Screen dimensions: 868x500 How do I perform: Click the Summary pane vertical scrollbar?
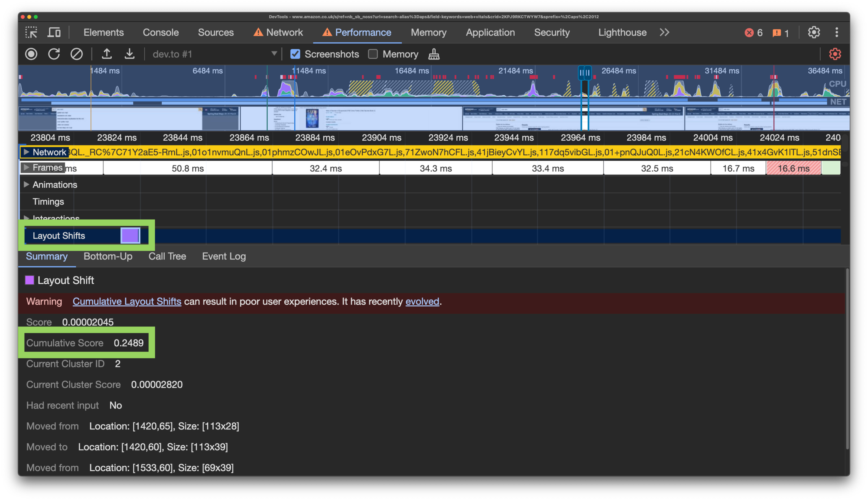coord(847,359)
